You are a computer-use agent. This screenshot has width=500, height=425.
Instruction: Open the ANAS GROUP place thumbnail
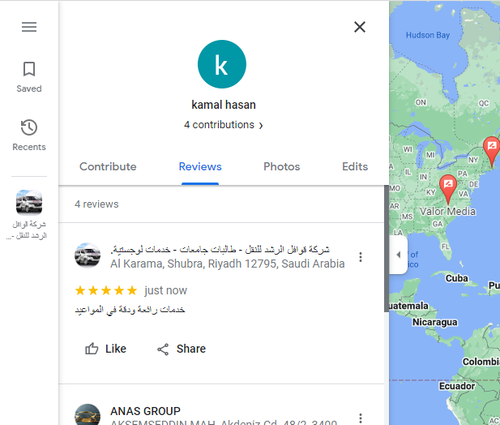pyautogui.click(x=87, y=415)
